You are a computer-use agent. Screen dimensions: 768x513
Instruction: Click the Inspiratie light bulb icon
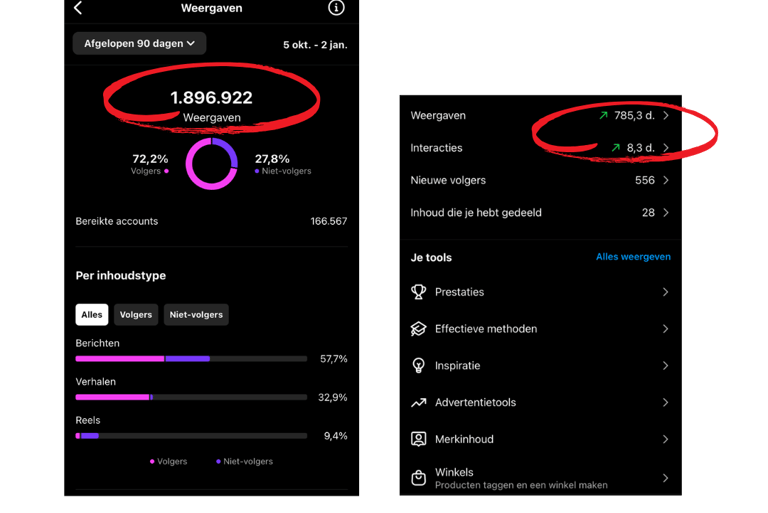tap(419, 366)
